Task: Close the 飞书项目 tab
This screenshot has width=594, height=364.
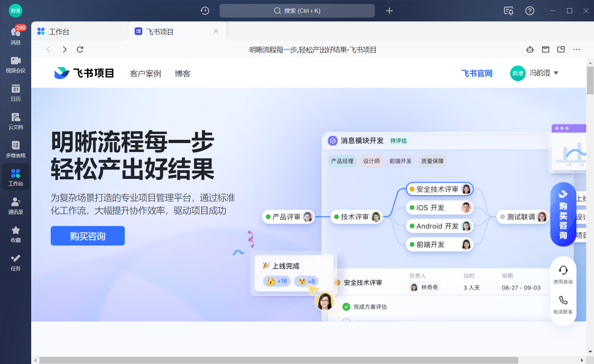Action: point(216,31)
